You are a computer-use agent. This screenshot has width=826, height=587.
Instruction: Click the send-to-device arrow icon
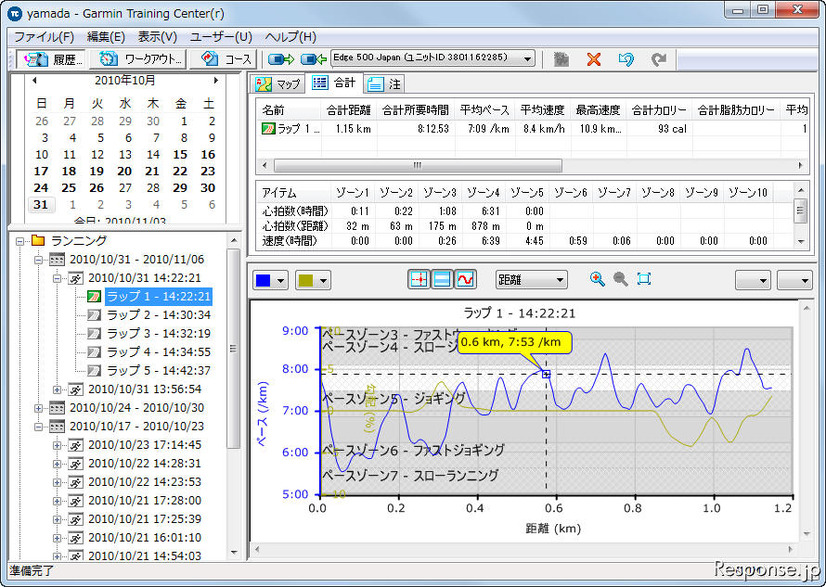point(280,59)
